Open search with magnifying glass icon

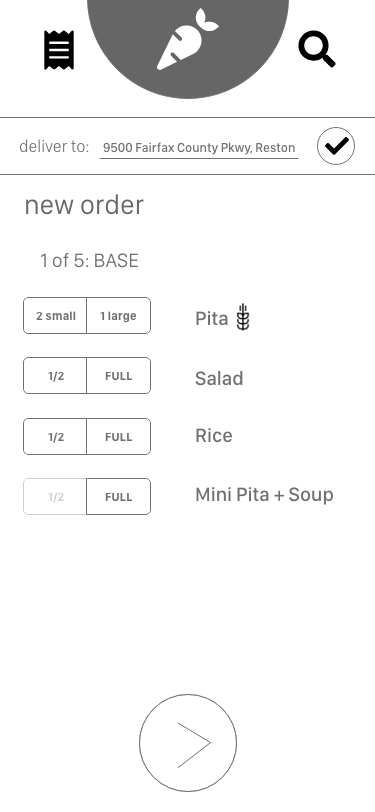(x=317, y=49)
